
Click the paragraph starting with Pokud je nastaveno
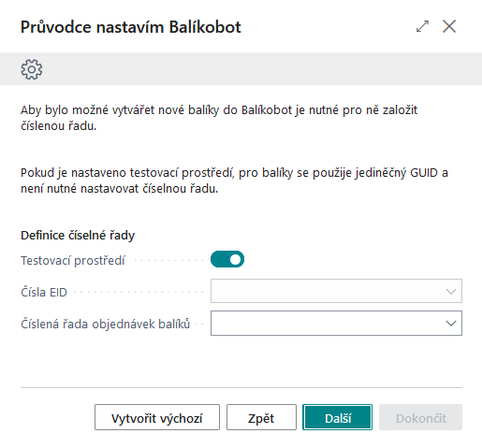234,181
